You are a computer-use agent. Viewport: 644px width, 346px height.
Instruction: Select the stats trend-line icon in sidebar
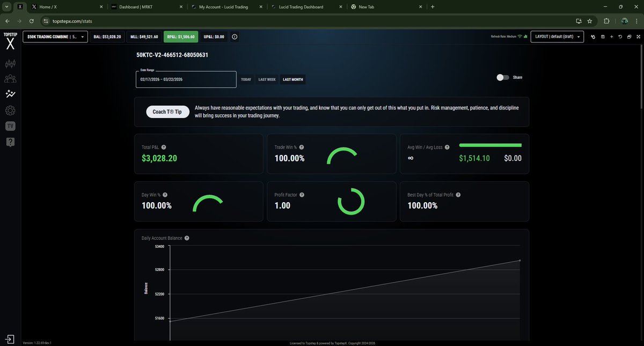(10, 94)
